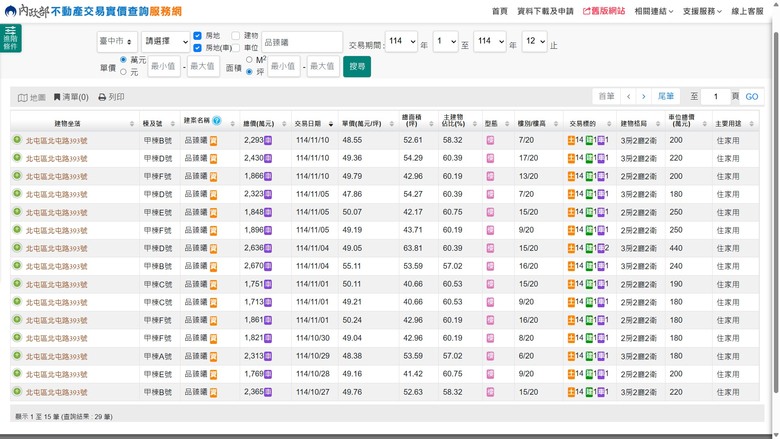Uncheck the 房地 checkbox
Screen dimensions: 780x439
197,36
